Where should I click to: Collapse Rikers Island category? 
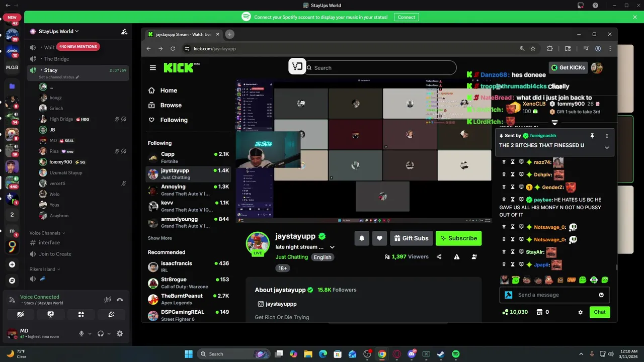click(x=44, y=269)
